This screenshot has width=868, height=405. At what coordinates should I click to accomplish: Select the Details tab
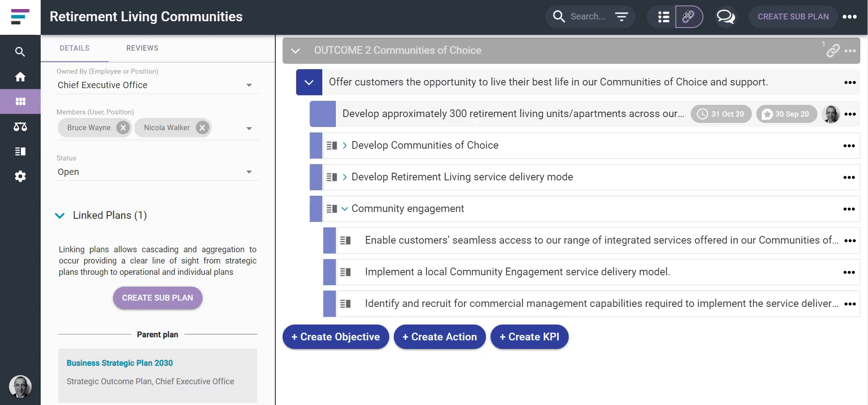point(75,48)
